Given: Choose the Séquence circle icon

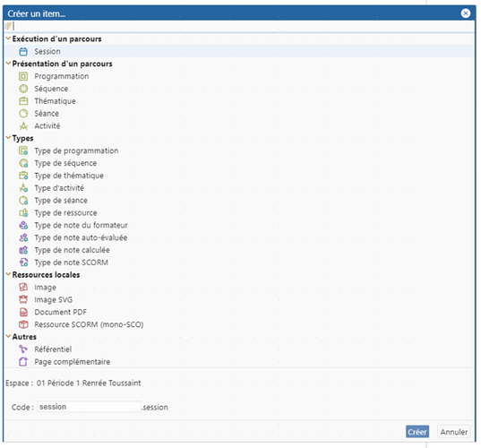Looking at the screenshot, I should coord(23,89).
